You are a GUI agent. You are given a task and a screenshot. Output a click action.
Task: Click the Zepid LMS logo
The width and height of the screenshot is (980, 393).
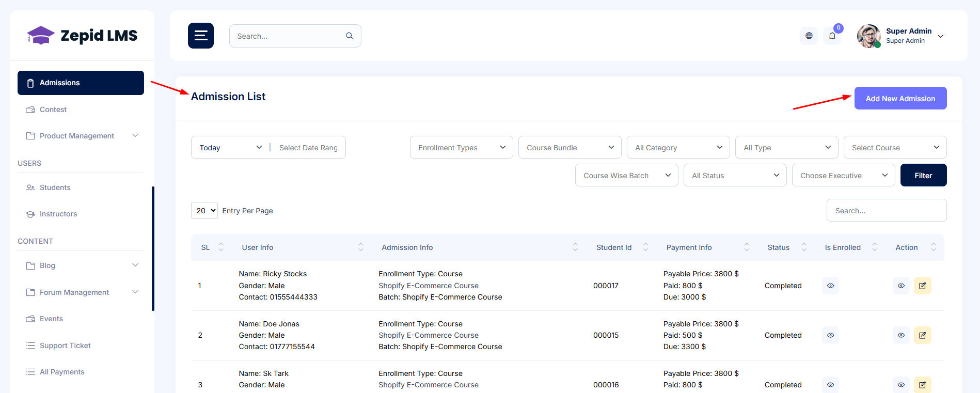click(82, 36)
